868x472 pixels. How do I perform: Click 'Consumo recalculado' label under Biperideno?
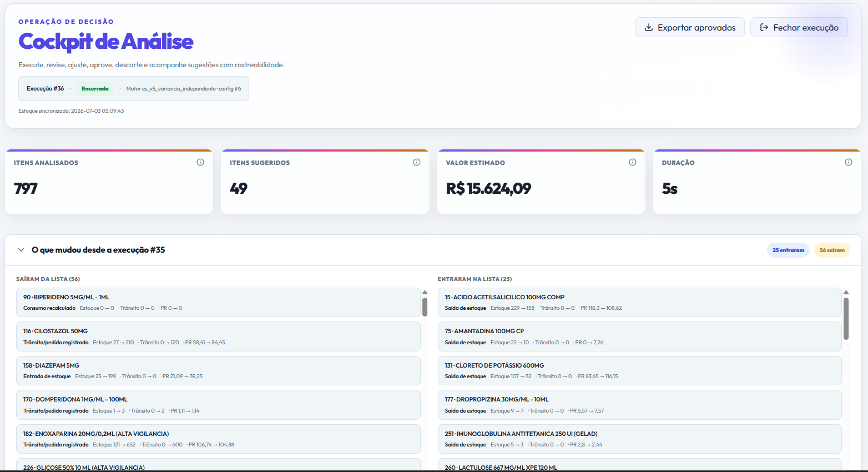49,308
